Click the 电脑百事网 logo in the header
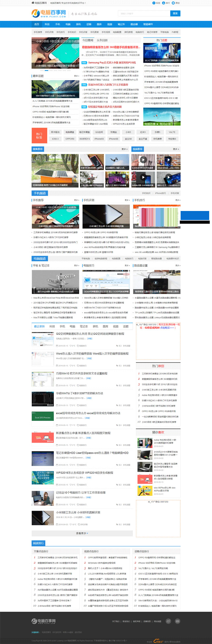The image size is (212, 644). click(49, 13)
